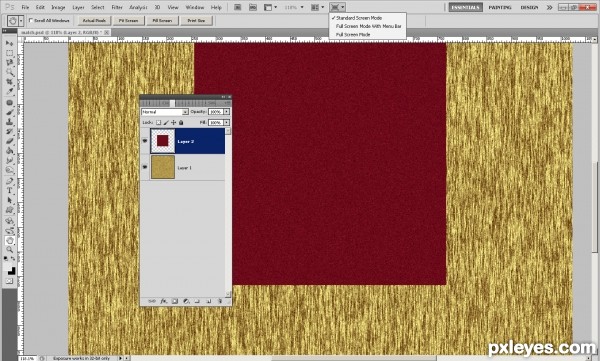Open the blend mode Normal dropdown
This screenshot has height=361, width=600.
(x=165, y=112)
